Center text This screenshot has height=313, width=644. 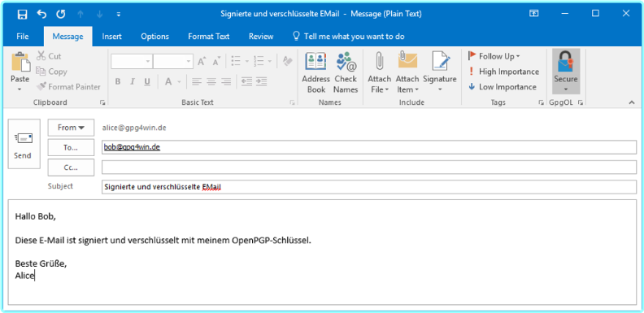(211, 81)
